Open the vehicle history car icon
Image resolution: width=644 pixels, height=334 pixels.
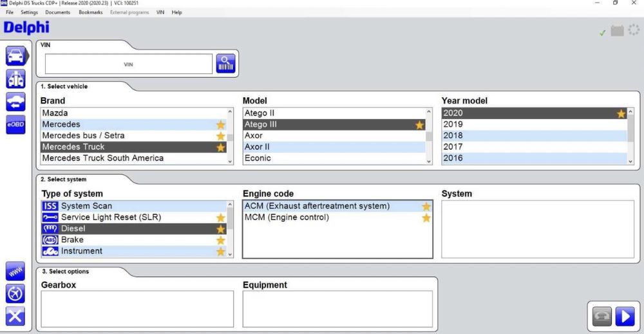pyautogui.click(x=15, y=102)
